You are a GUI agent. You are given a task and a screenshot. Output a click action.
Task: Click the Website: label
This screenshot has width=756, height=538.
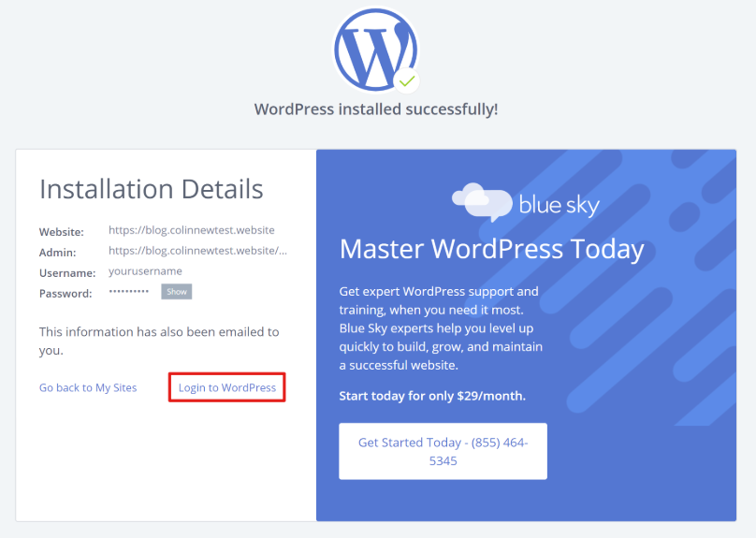tap(62, 232)
